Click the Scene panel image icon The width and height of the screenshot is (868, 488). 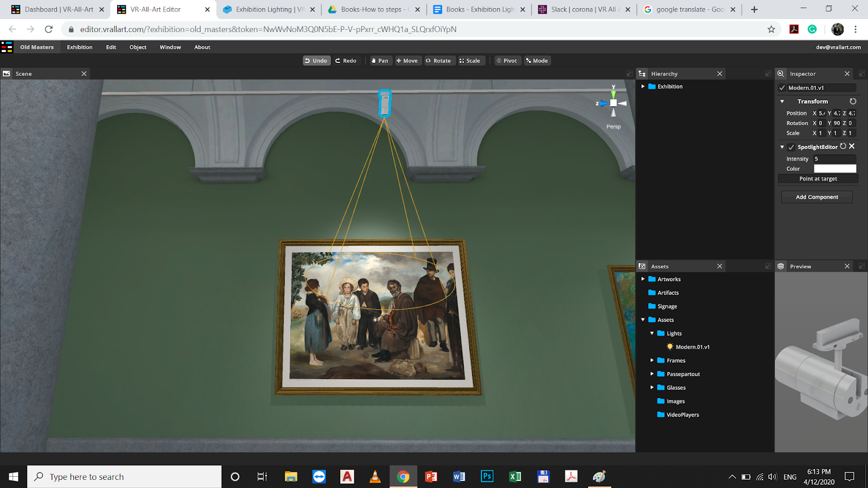click(7, 74)
